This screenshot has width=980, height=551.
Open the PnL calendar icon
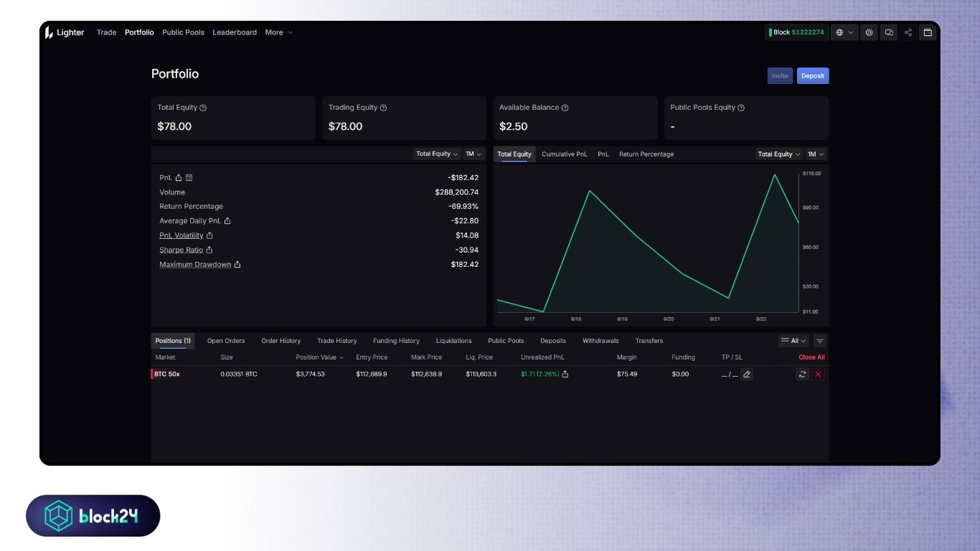click(189, 177)
